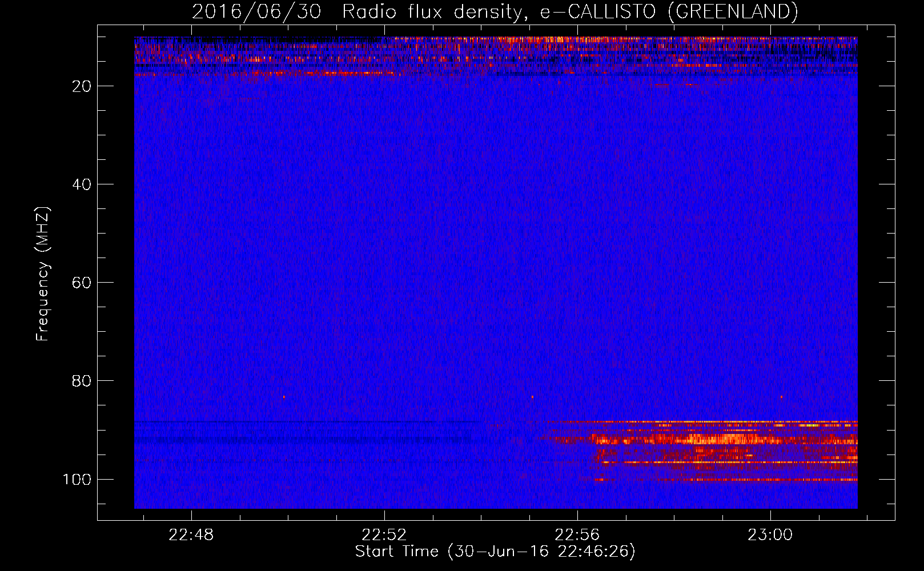Click the 20 frequency tick label

point(82,86)
